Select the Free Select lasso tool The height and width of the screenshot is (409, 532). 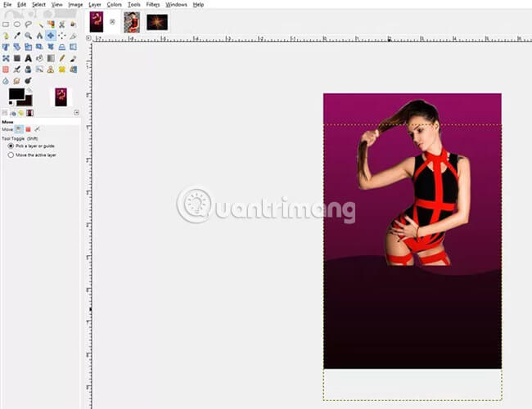(x=28, y=25)
